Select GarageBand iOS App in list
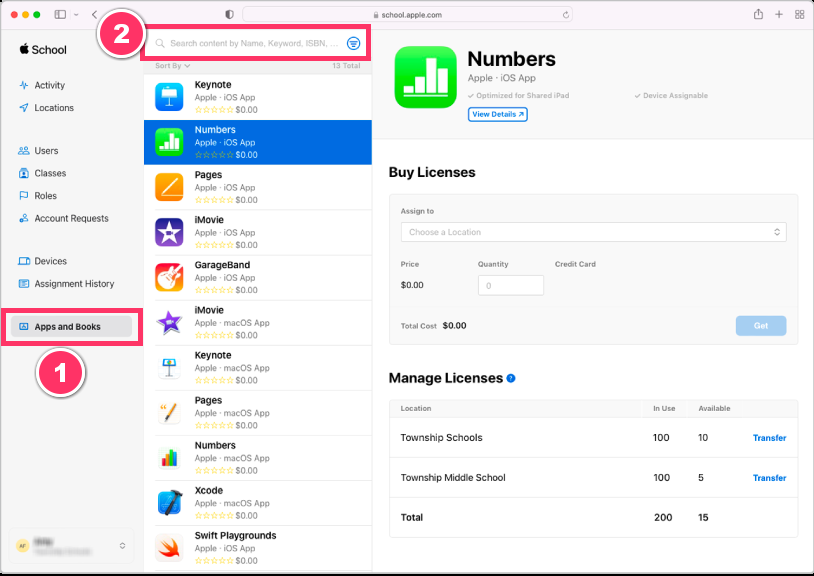The image size is (814, 576). pyautogui.click(x=258, y=278)
